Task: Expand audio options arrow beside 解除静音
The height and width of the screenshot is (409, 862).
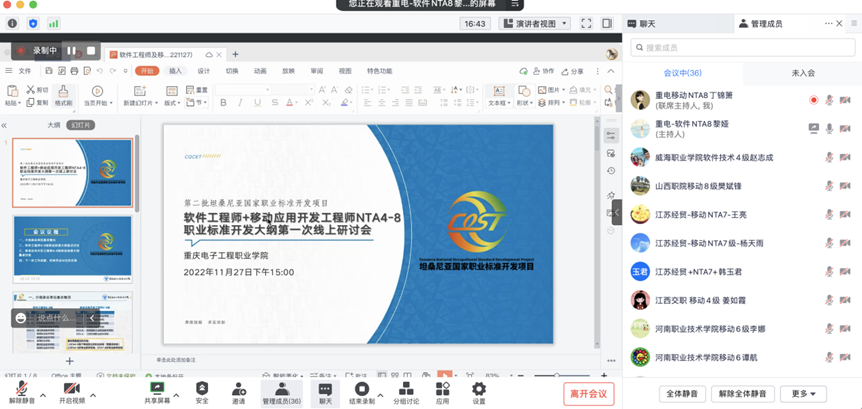Action: (43, 395)
